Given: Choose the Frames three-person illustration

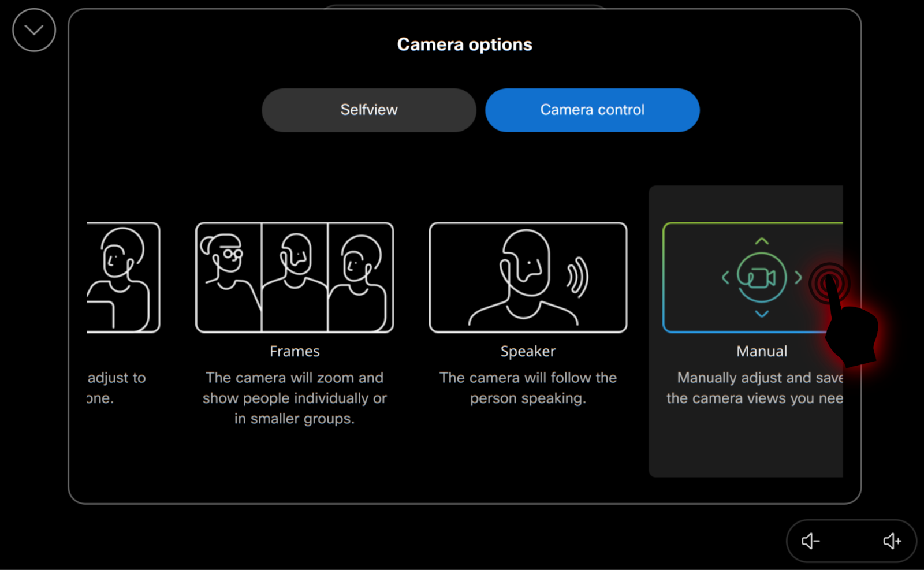Looking at the screenshot, I should (x=295, y=277).
